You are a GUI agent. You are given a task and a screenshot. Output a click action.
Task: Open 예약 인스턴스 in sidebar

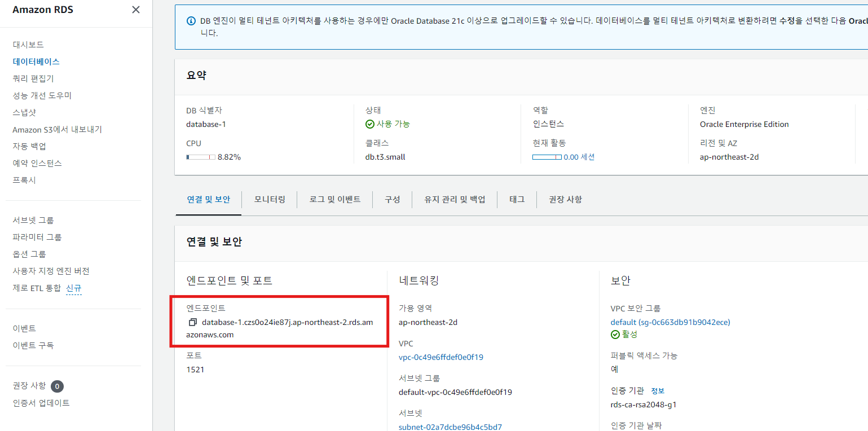[x=37, y=163]
